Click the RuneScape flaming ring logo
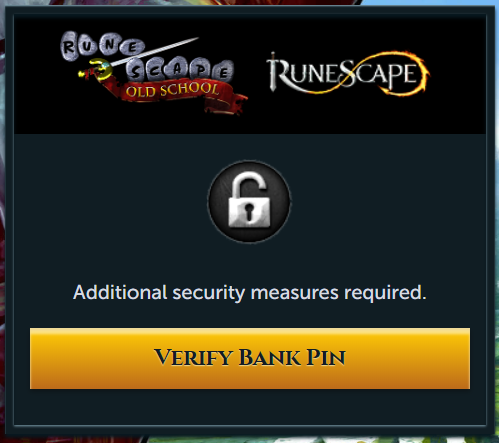 348,73
